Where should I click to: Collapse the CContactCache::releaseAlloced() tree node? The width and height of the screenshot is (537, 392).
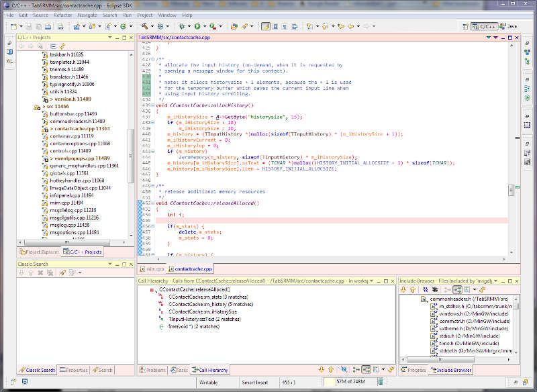(x=152, y=290)
